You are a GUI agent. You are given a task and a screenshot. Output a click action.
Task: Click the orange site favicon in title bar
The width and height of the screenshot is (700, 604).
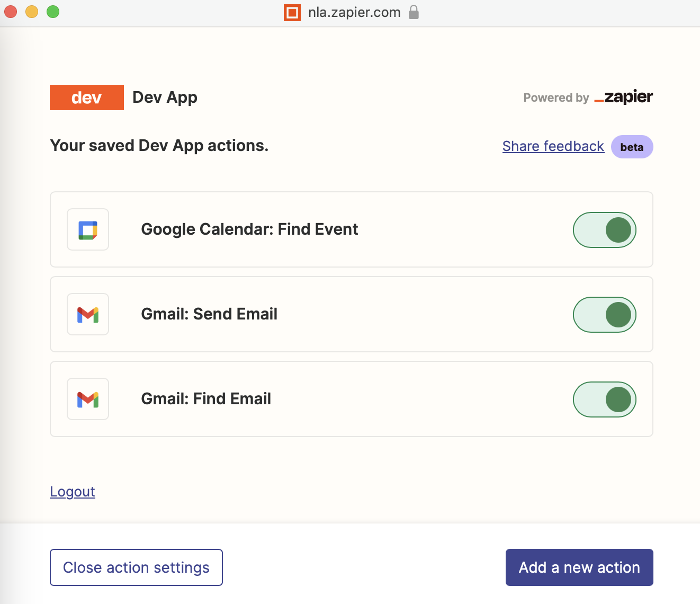click(292, 12)
